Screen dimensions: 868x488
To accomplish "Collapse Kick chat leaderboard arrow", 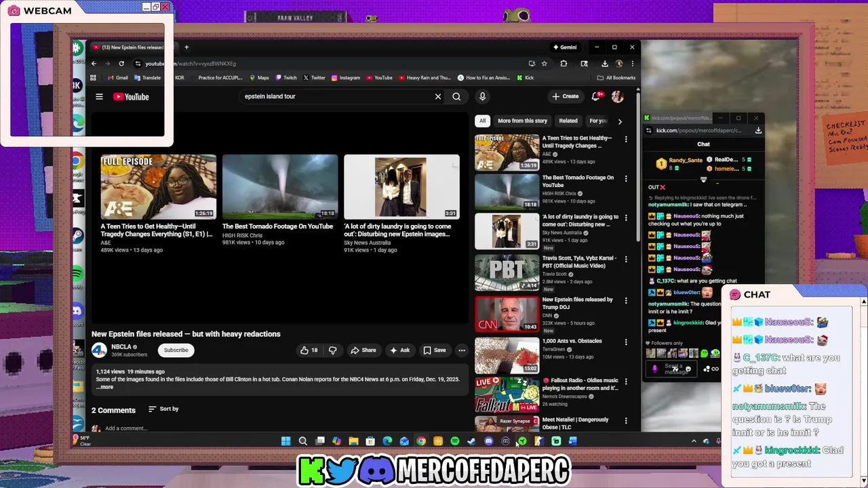I will click(703, 180).
